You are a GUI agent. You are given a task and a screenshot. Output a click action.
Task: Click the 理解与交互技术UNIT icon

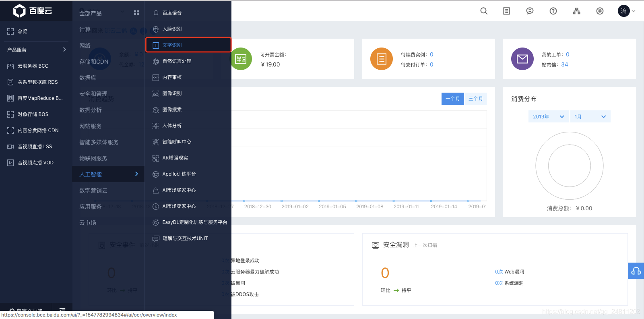156,239
